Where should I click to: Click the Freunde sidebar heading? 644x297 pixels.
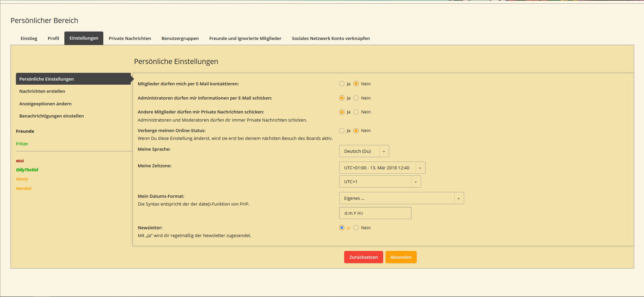[25, 131]
